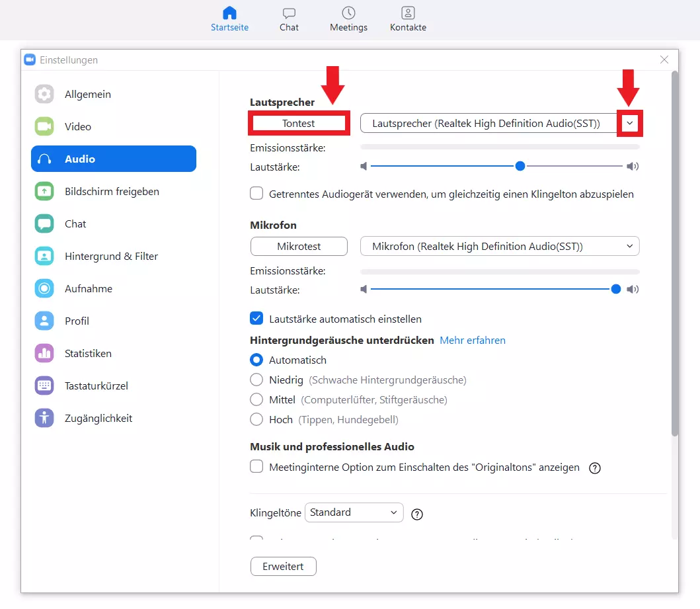Click the Mikrofon Lautstärke slider handle

tap(615, 289)
